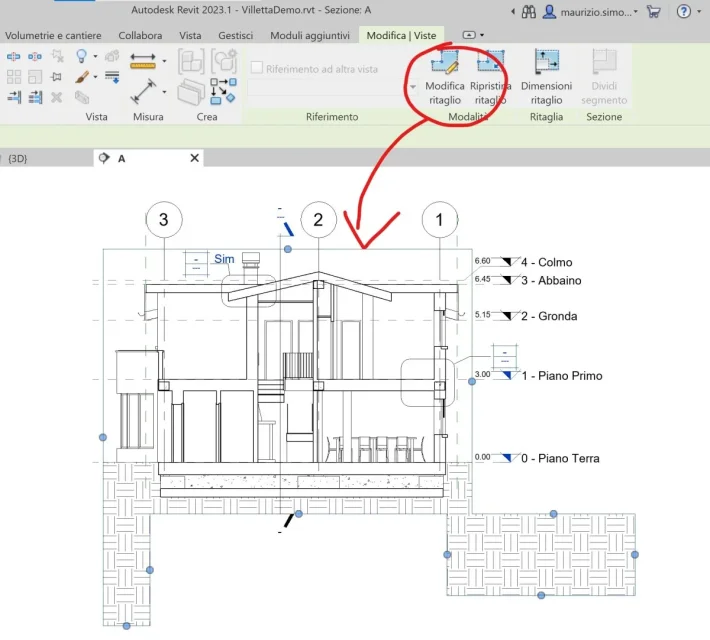
Task: Select the Split Element tool
Action: pyautogui.click(x=14, y=56)
